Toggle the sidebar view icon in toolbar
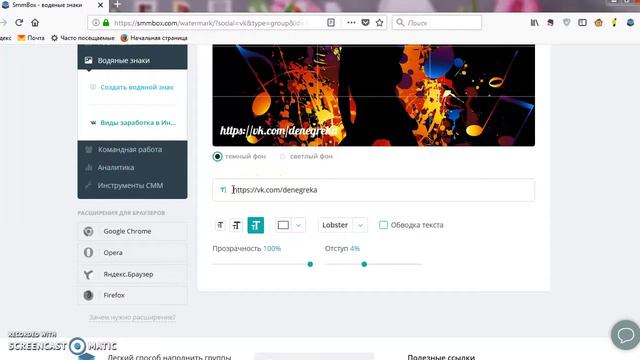 click(x=582, y=23)
